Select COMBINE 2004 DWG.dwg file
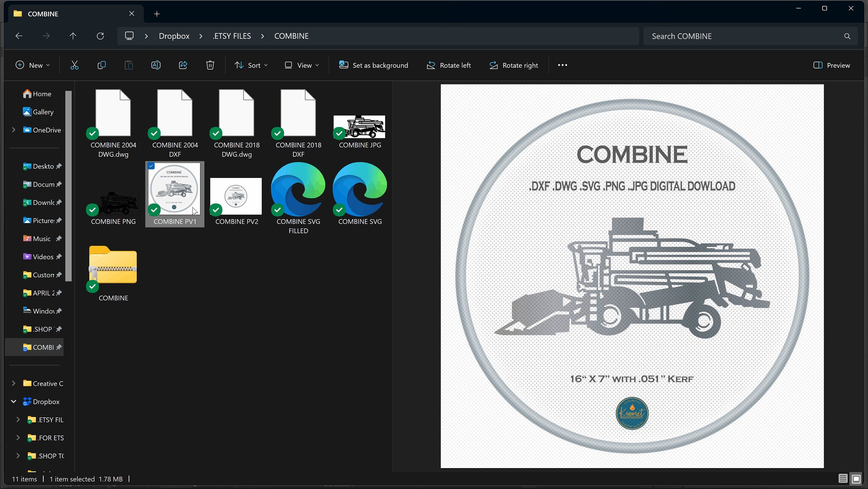The image size is (868, 489). [x=113, y=123]
